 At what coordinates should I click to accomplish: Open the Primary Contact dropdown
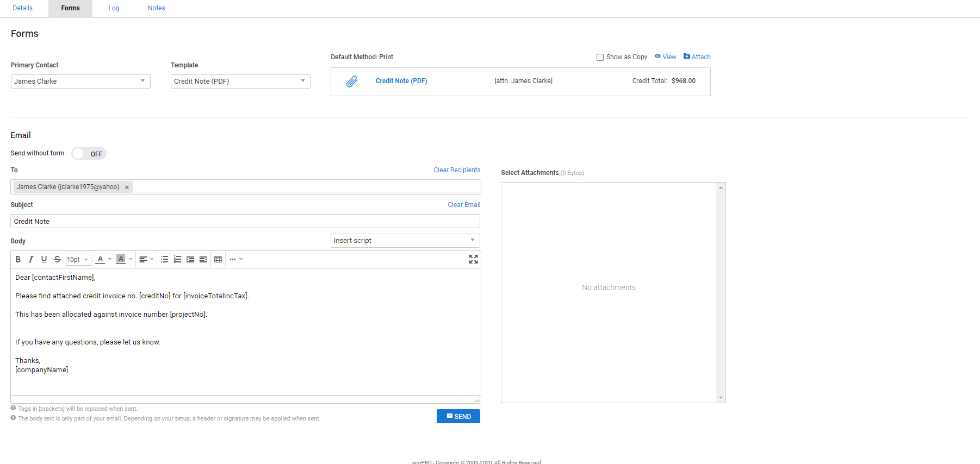(x=80, y=81)
